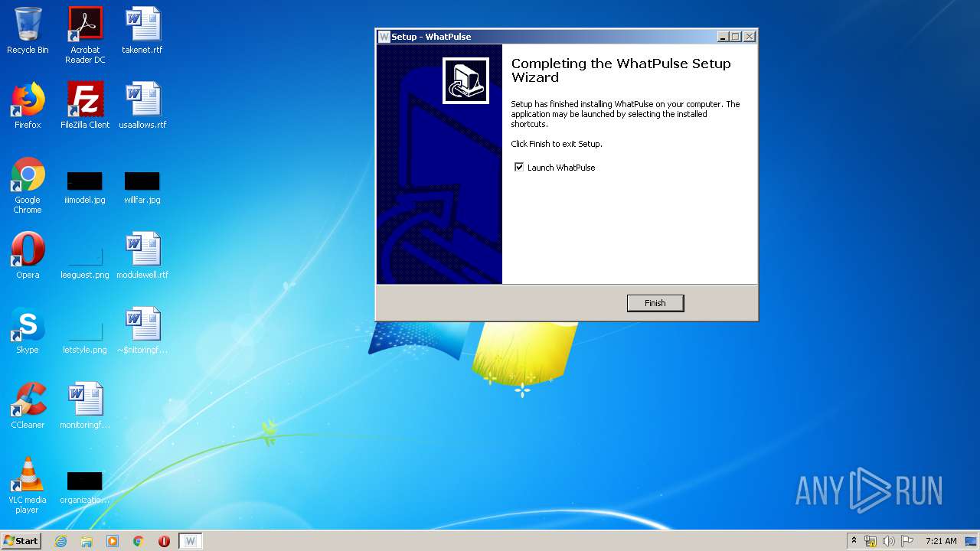980x551 pixels.
Task: Open Opera from the taskbar
Action: [164, 541]
